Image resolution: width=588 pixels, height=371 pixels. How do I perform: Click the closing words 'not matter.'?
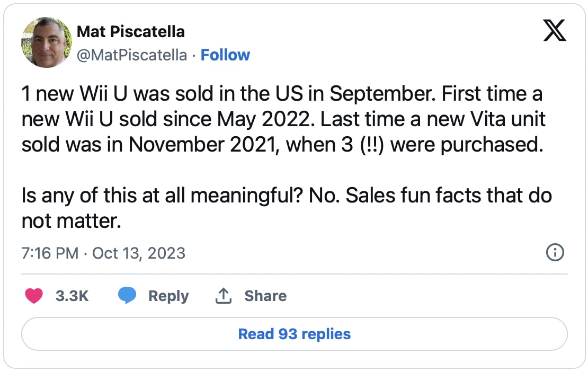(72, 221)
